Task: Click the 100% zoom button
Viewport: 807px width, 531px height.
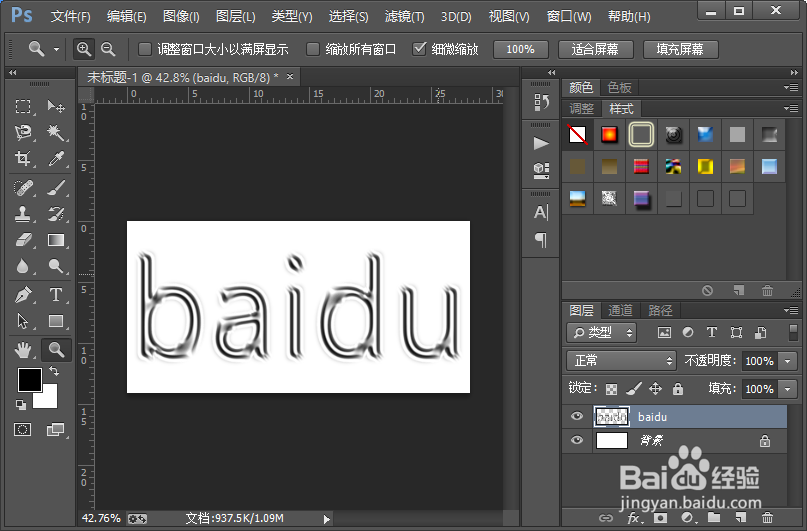Action: coord(520,49)
